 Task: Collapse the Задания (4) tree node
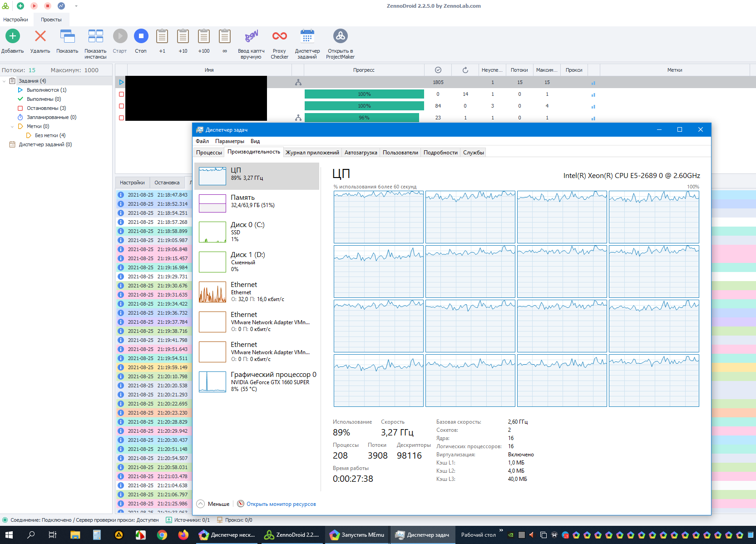click(x=5, y=81)
